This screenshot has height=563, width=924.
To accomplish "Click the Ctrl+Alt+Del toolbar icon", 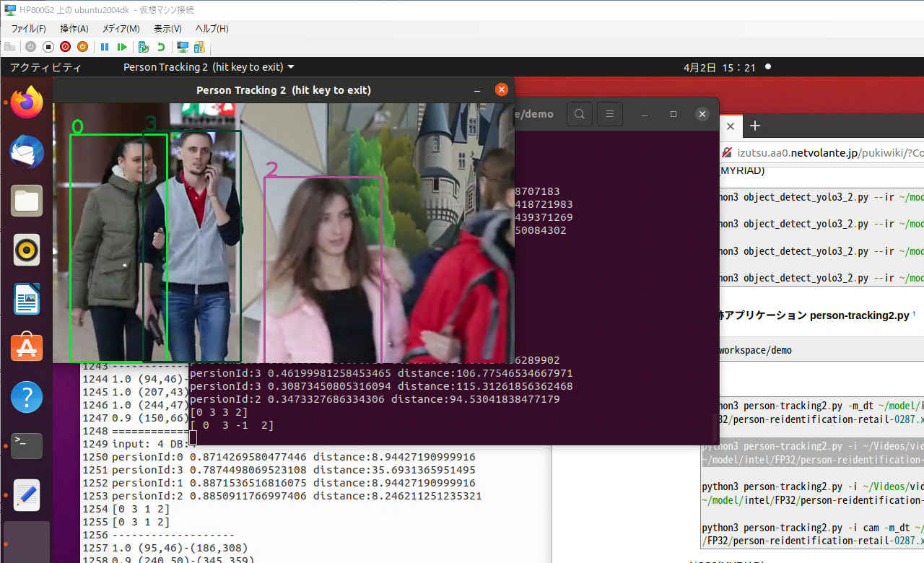I will click(x=10, y=47).
